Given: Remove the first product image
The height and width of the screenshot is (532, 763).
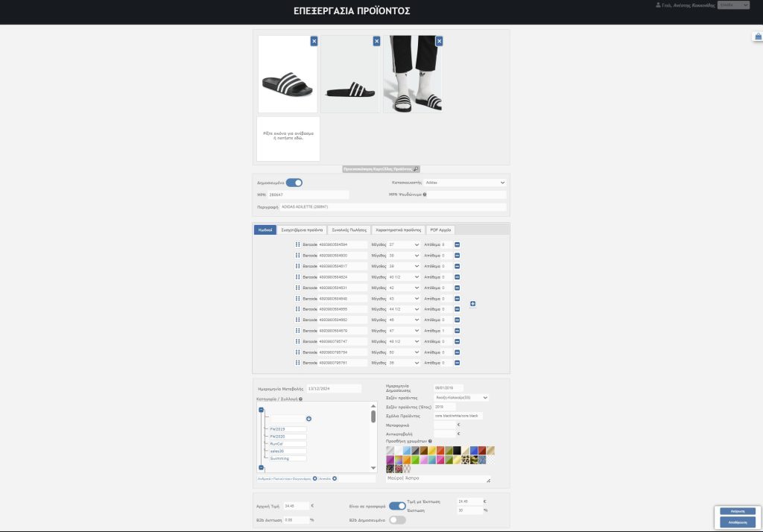Looking at the screenshot, I should (314, 41).
